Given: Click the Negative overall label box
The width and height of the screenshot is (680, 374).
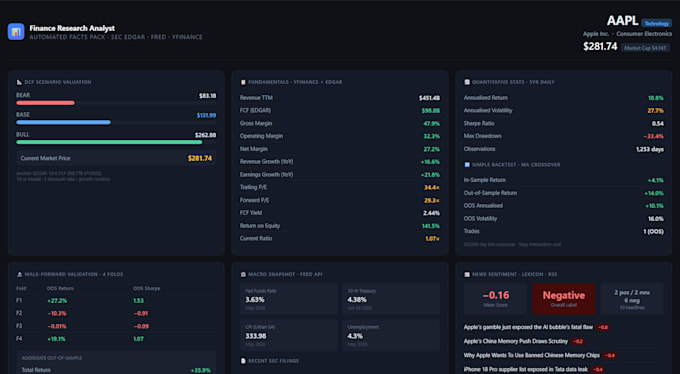Looking at the screenshot, I should coord(564,299).
